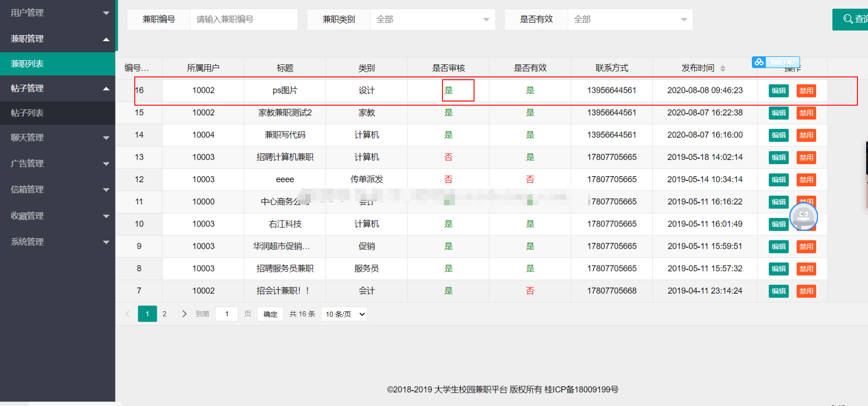
Task: Open 10 条/页 page size dropdown
Action: (x=345, y=314)
